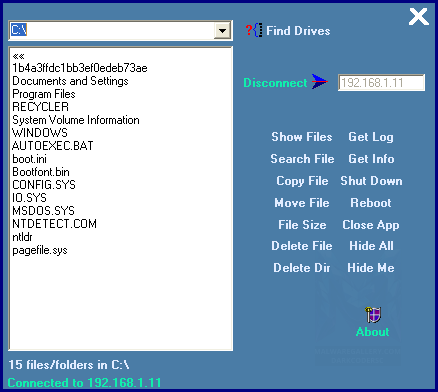Close the window with the X
438x392 pixels.
pos(418,17)
